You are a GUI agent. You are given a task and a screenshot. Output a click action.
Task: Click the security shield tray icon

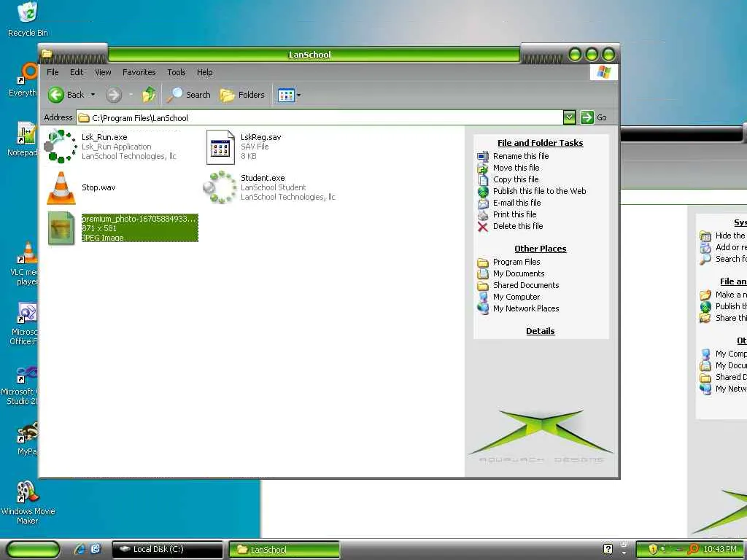pyautogui.click(x=653, y=549)
